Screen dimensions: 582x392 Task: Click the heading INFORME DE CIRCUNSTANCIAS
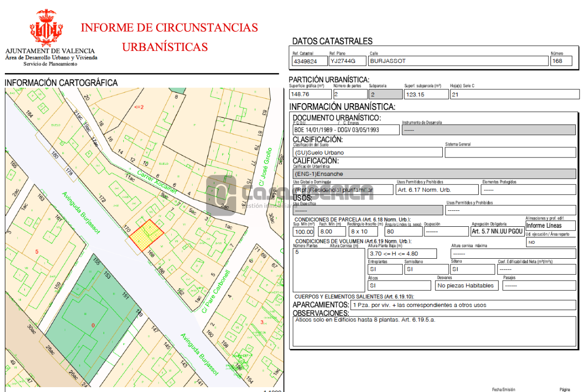pos(169,27)
